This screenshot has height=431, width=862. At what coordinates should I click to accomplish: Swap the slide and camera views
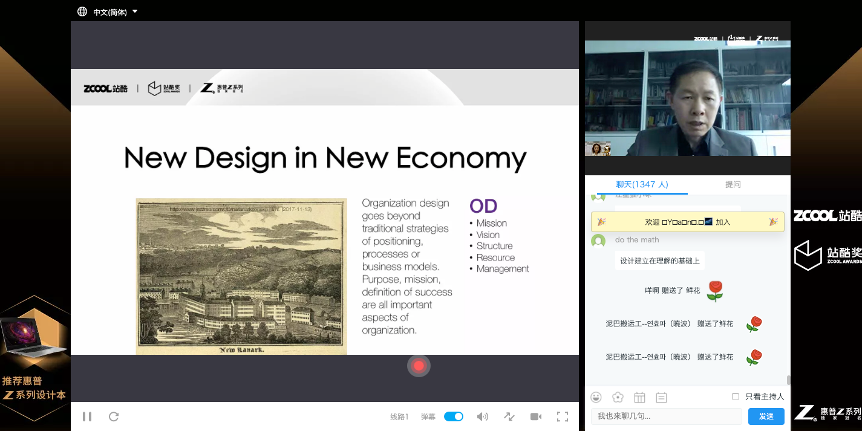tap(509, 416)
